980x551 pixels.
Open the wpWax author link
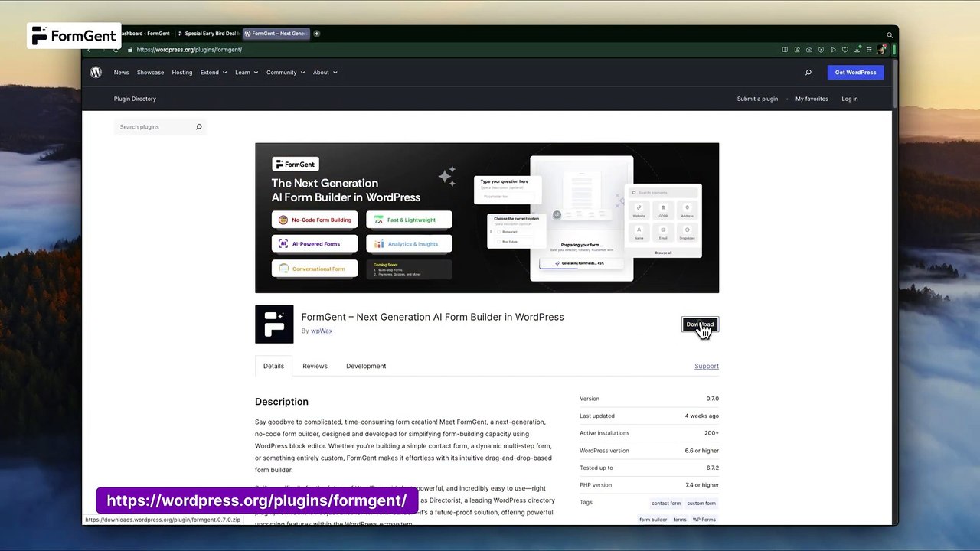click(322, 331)
